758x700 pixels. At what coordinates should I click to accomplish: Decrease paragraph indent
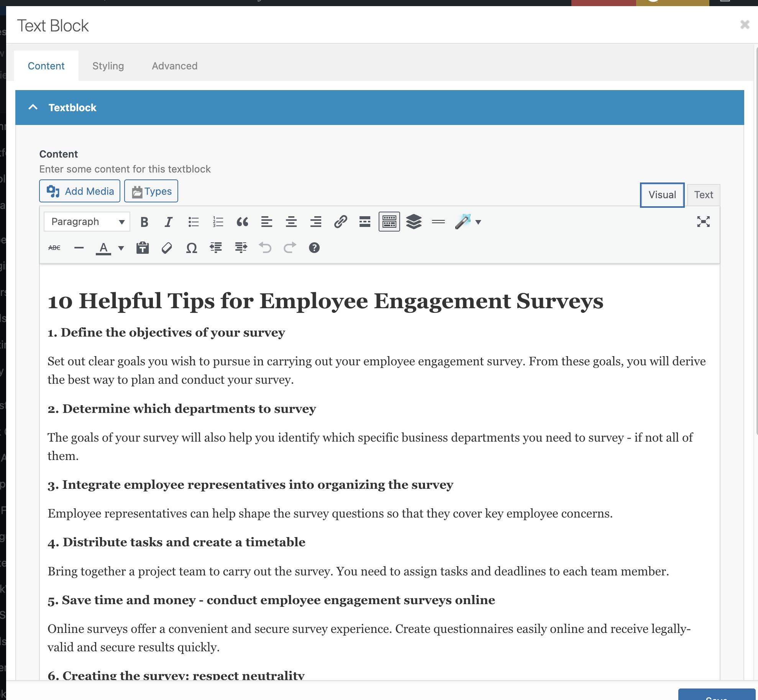pyautogui.click(x=216, y=248)
